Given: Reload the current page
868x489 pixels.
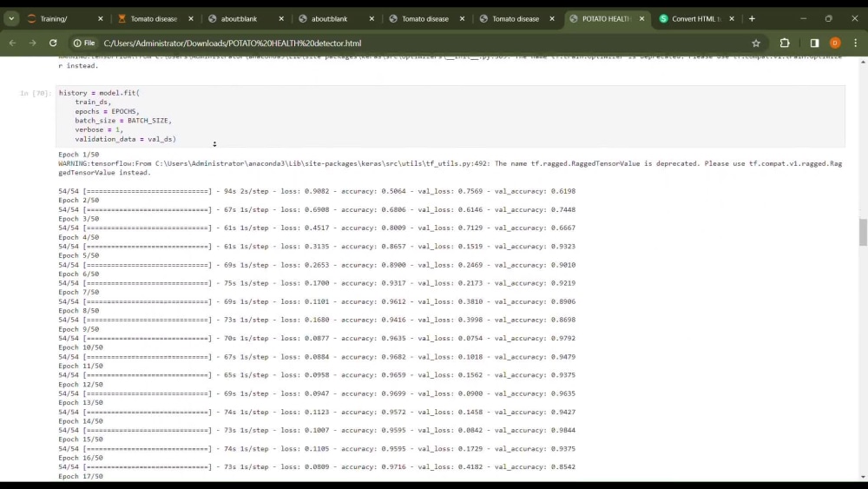Looking at the screenshot, I should click(53, 43).
